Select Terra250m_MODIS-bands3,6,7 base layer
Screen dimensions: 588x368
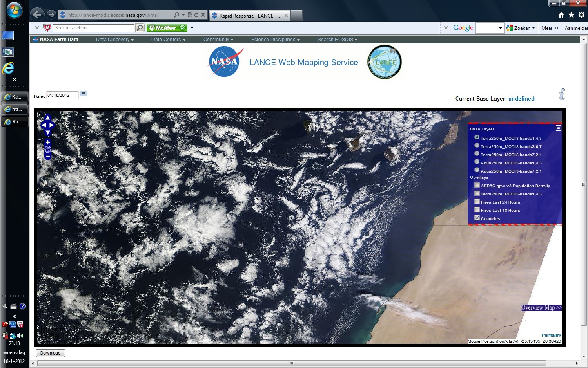477,146
